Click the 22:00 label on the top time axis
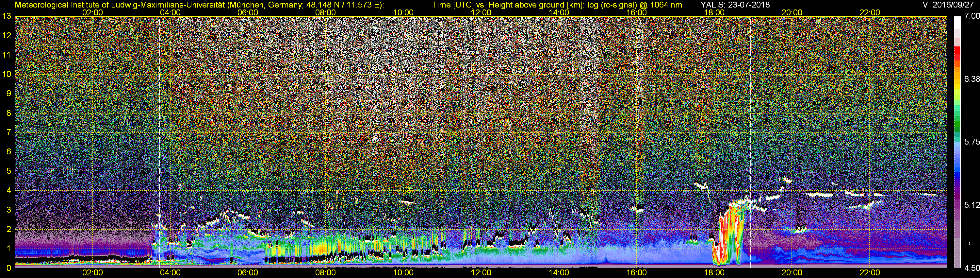The height and width of the screenshot is (278, 980). click(870, 12)
